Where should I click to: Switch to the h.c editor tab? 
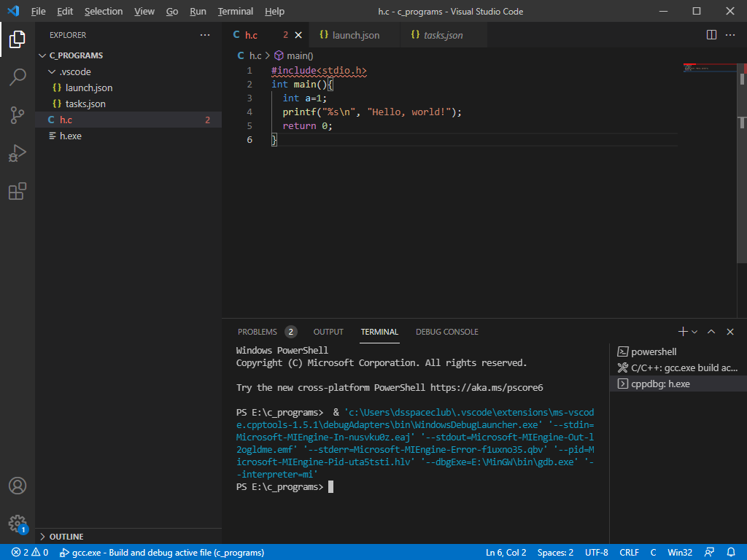[266, 35]
